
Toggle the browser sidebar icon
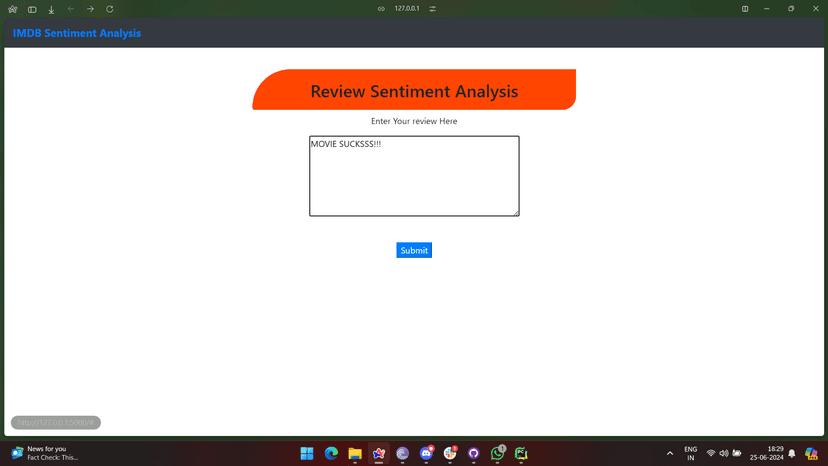pyautogui.click(x=32, y=9)
